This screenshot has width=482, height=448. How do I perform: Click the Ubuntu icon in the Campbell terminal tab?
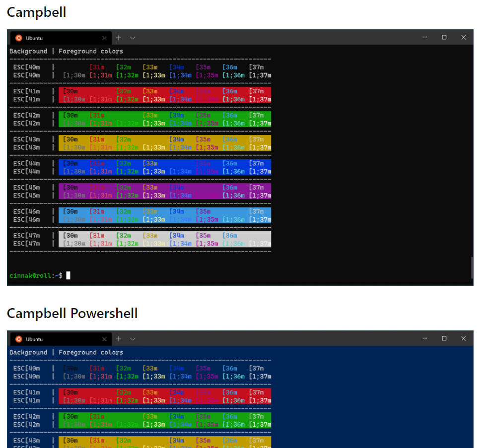pos(19,38)
